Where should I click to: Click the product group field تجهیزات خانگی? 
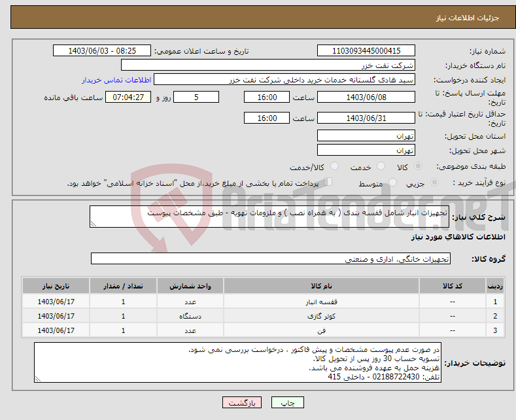click(271, 258)
